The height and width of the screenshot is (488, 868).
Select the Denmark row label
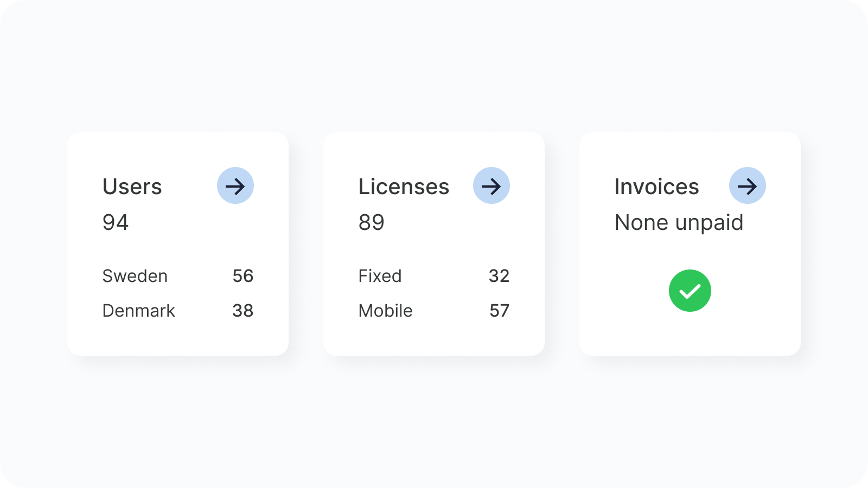point(139,311)
